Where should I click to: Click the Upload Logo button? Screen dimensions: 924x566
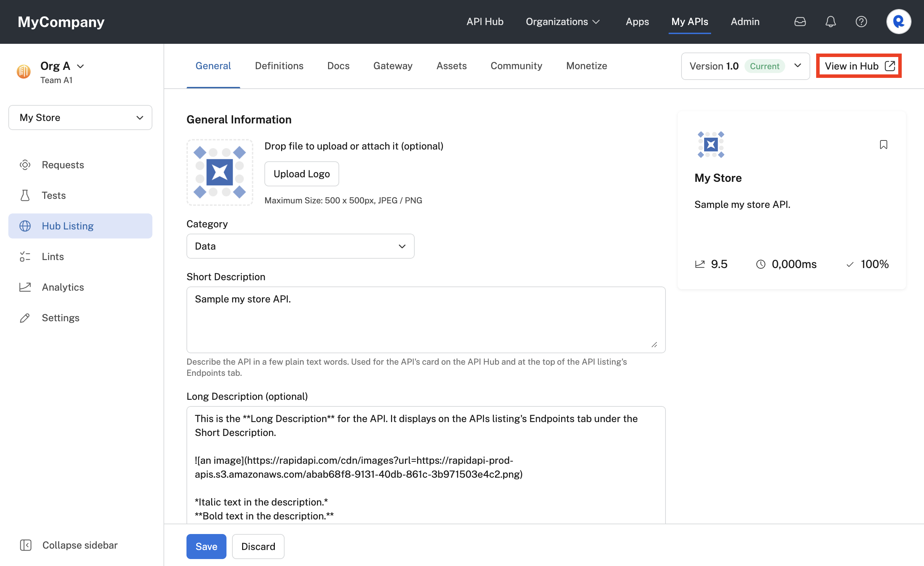pos(302,173)
